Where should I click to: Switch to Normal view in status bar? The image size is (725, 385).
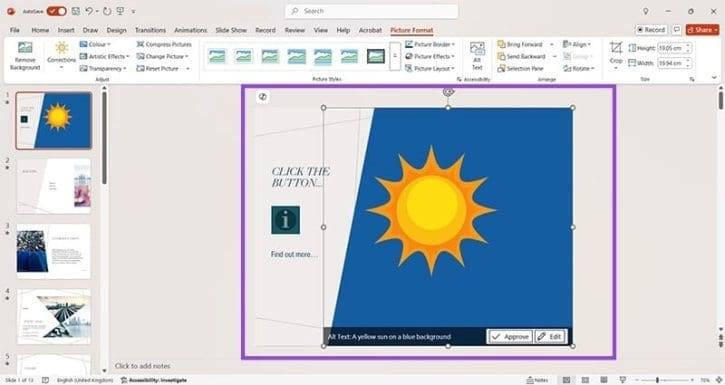point(566,380)
